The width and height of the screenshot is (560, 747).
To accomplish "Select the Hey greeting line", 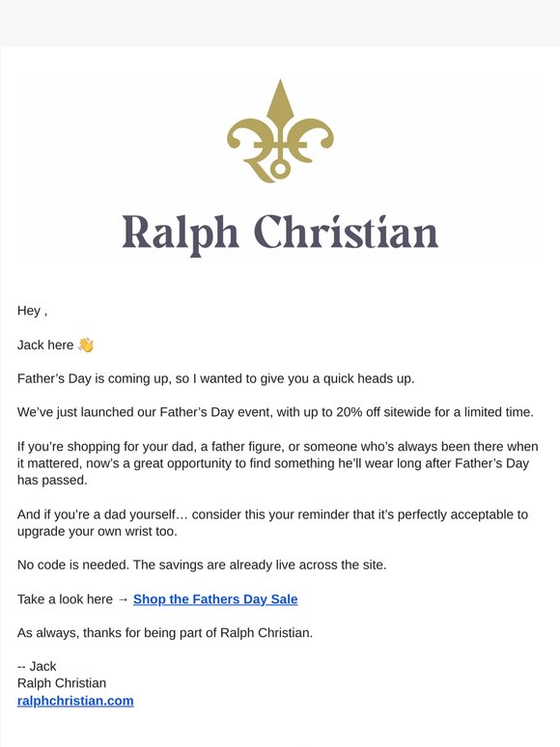I will click(x=32, y=311).
